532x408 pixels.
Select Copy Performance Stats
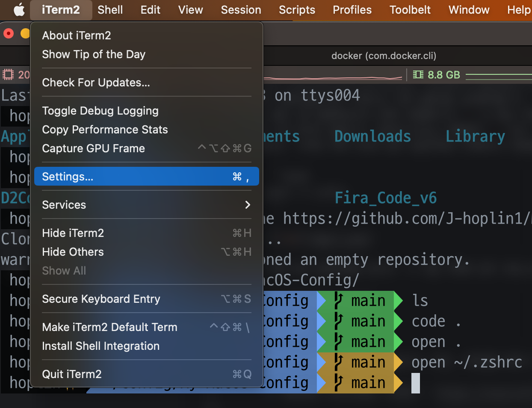point(147,130)
